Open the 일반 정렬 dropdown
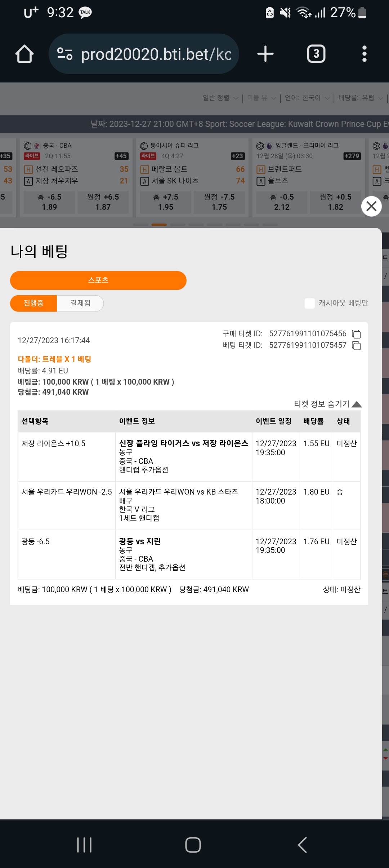 pyautogui.click(x=220, y=98)
